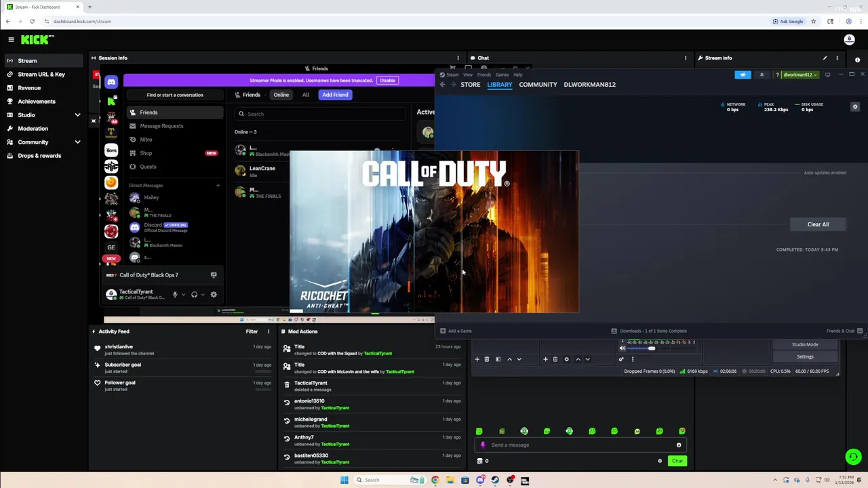Viewport: 868px width, 488px height.
Task: Open Steam announcements megaphone icon
Action: (x=743, y=75)
